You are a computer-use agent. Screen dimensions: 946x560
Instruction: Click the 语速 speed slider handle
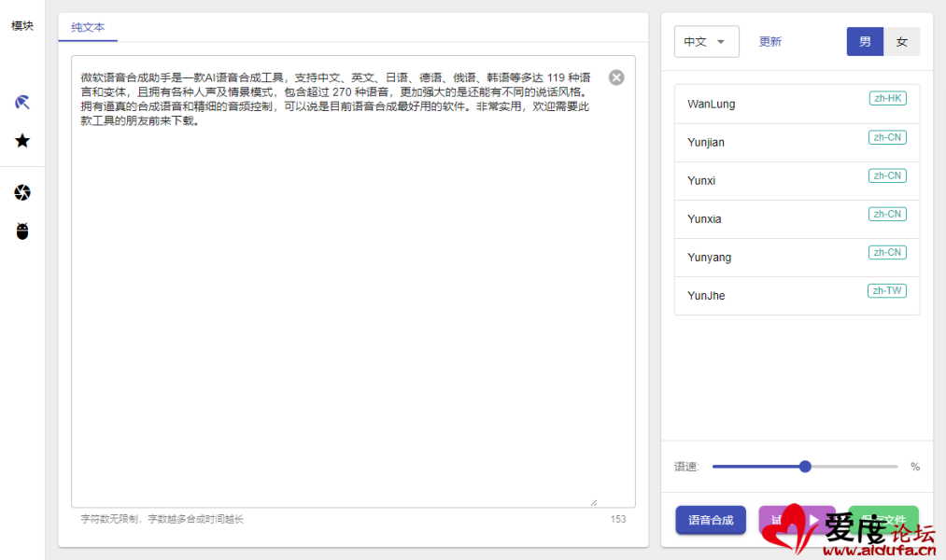(x=805, y=466)
